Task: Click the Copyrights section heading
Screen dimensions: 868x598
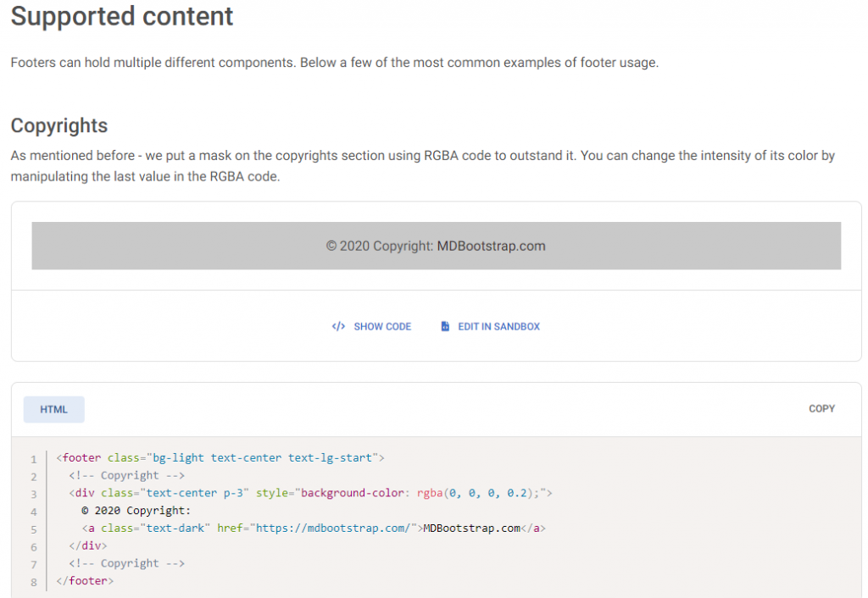Action: point(59,125)
